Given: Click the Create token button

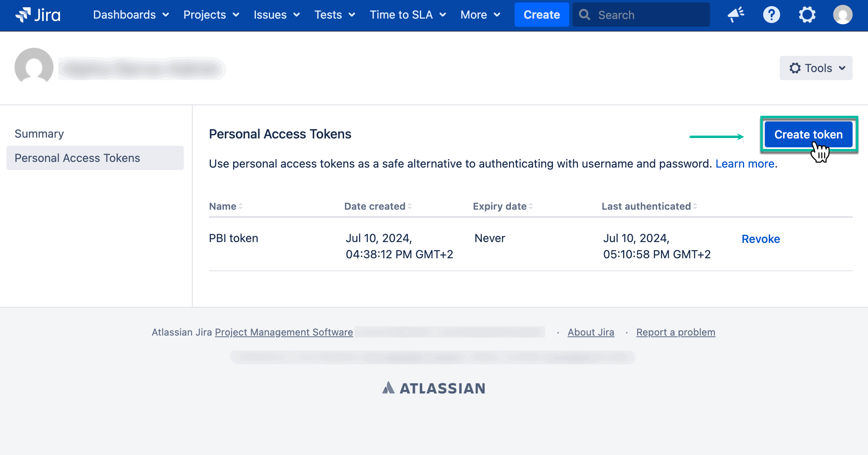Looking at the screenshot, I should tap(808, 134).
